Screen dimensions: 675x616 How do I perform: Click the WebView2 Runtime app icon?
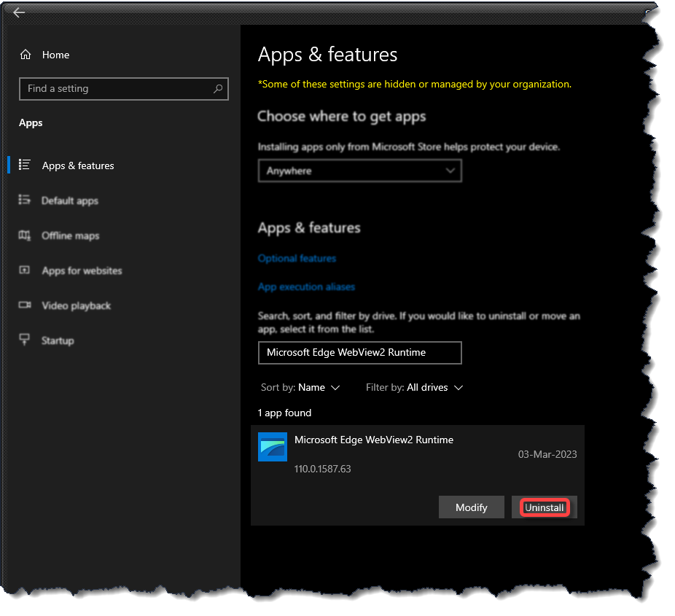[x=273, y=447]
